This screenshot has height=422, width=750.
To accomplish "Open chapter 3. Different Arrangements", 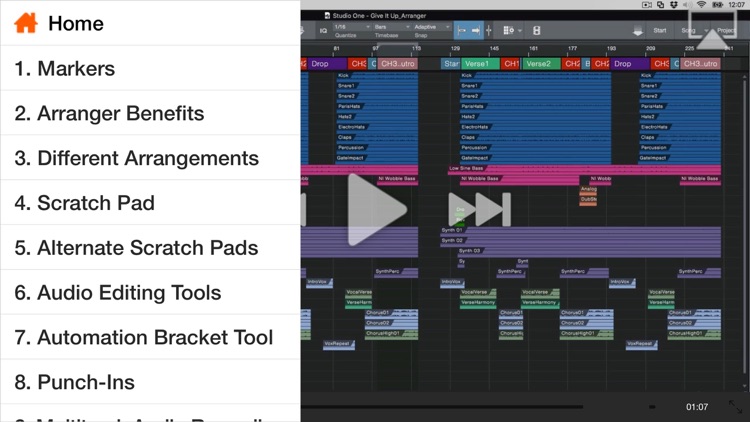I will tap(150, 158).
